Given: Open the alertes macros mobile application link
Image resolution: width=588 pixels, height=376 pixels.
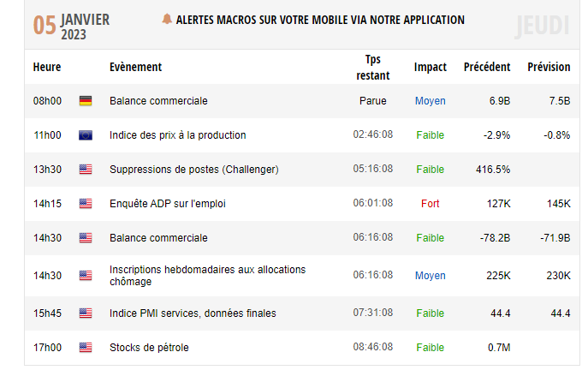Looking at the screenshot, I should (320, 20).
